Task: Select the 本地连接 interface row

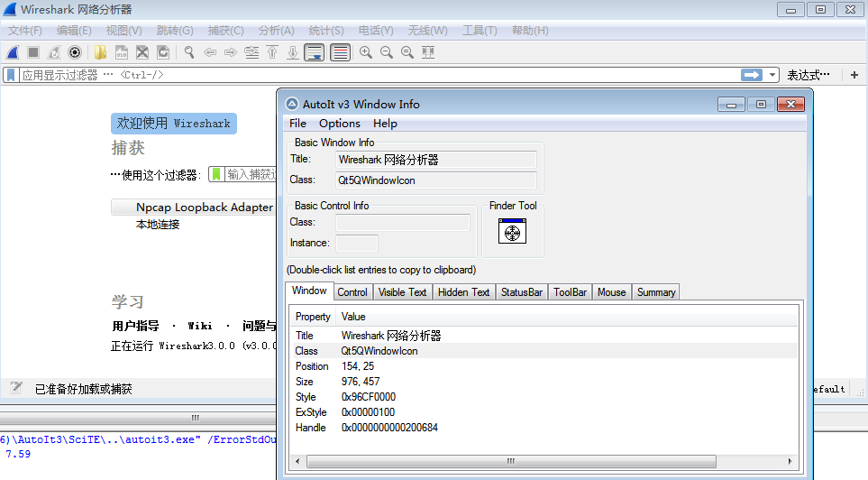Action: [x=158, y=225]
